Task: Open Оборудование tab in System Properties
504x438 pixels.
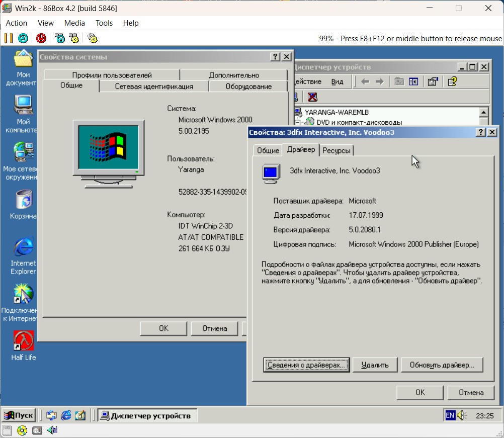Action: pyautogui.click(x=248, y=86)
